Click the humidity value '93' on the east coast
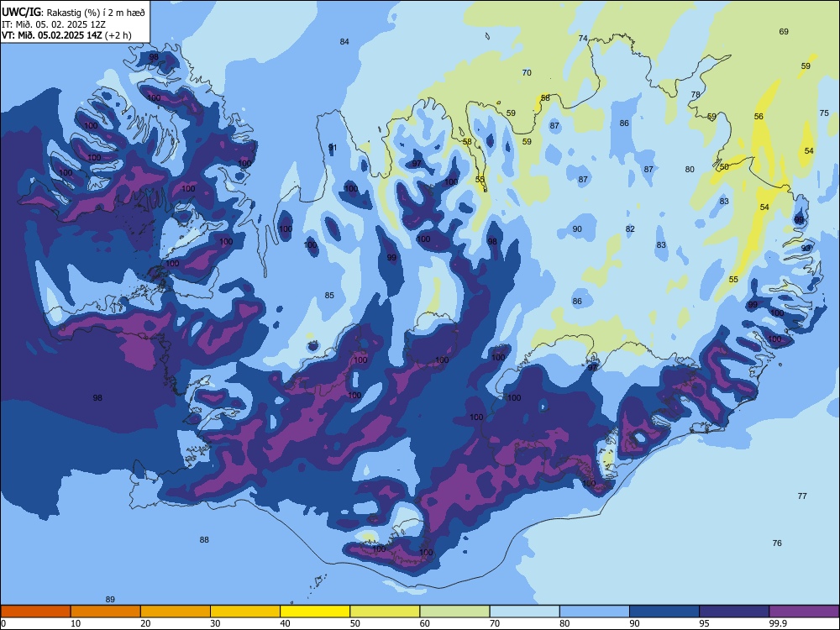The width and height of the screenshot is (840, 630). click(806, 249)
